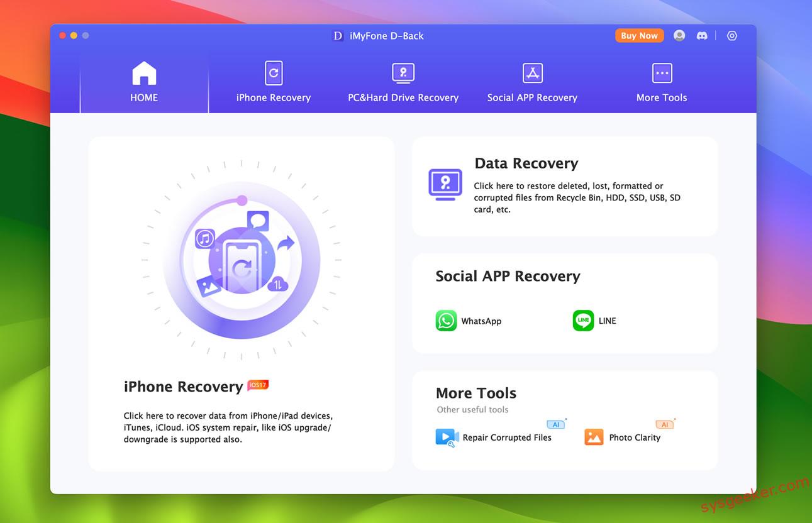The image size is (812, 523).
Task: Open the settings gear icon in title bar
Action: (x=731, y=36)
